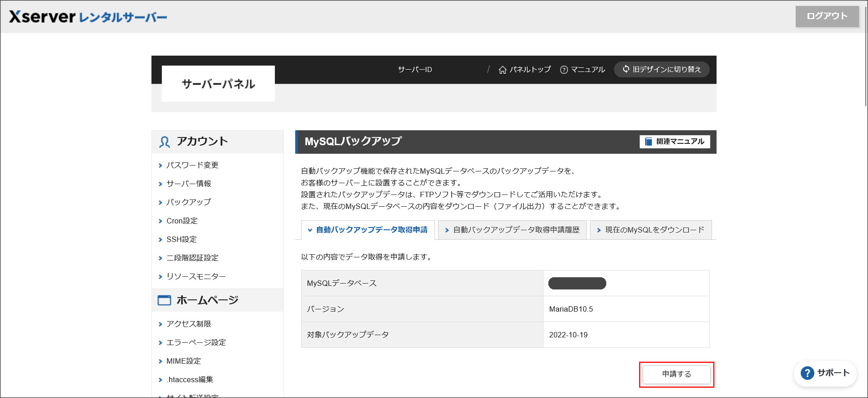Click the home icon beside パネルトップ

pyautogui.click(x=502, y=70)
